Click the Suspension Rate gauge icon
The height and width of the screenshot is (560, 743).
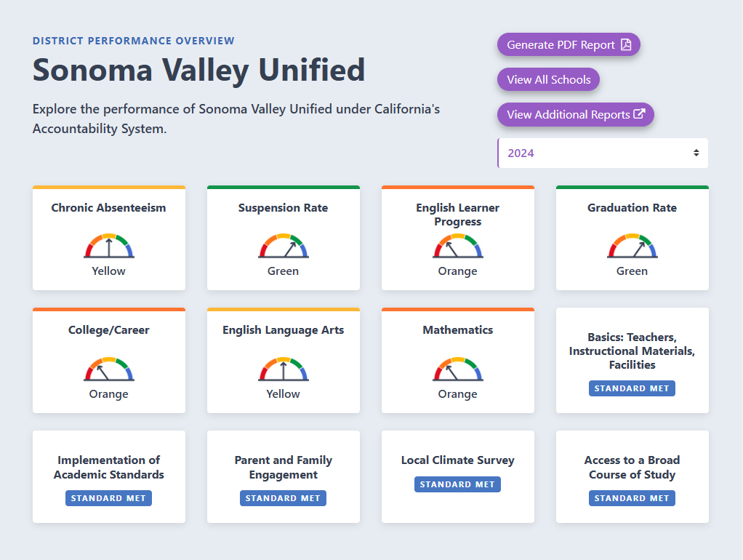[x=284, y=246]
